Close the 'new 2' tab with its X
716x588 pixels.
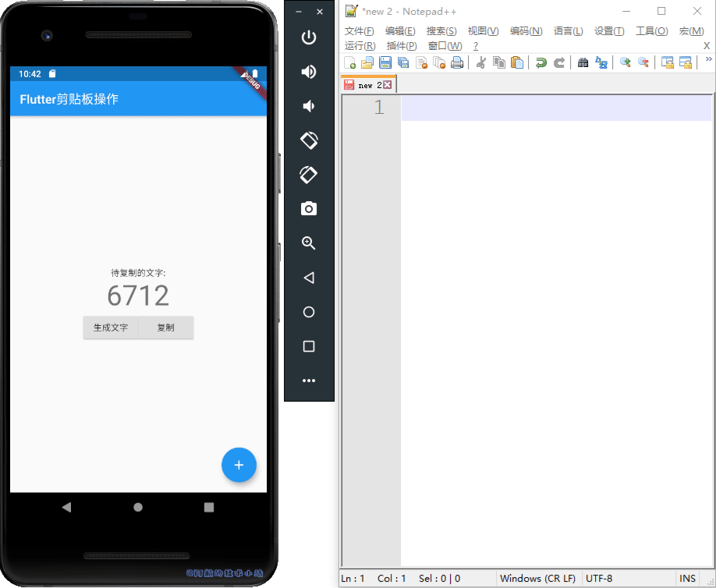tap(388, 85)
